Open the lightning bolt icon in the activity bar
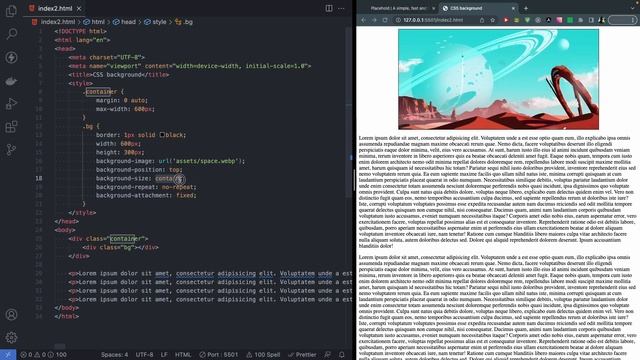 pyautogui.click(x=11, y=57)
